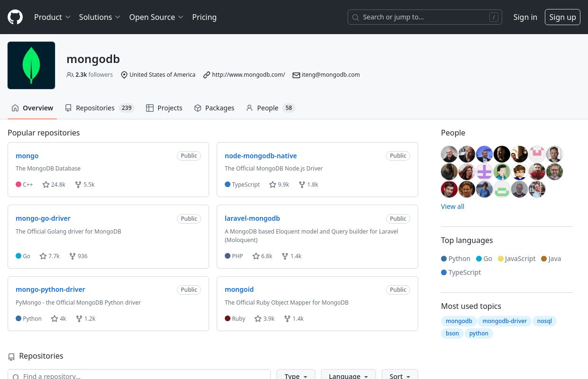Image resolution: width=588 pixels, height=379 pixels.
Task: Click the Popular repositories heading text
Action: coord(44,133)
